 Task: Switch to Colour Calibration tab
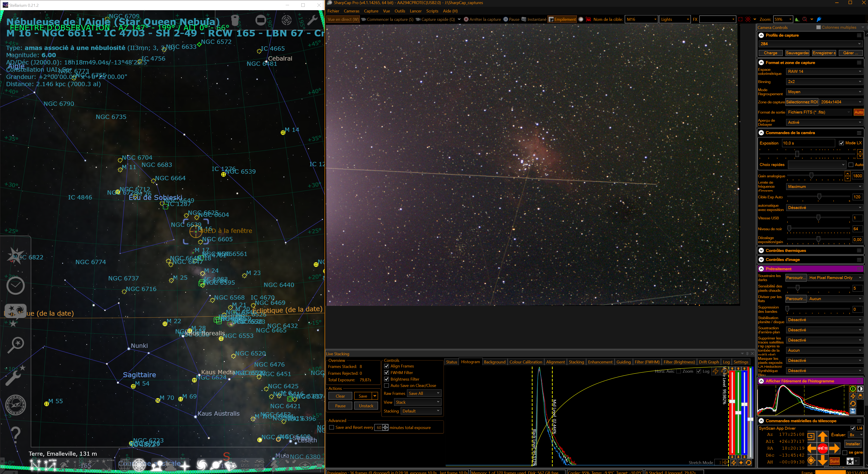pyautogui.click(x=526, y=362)
